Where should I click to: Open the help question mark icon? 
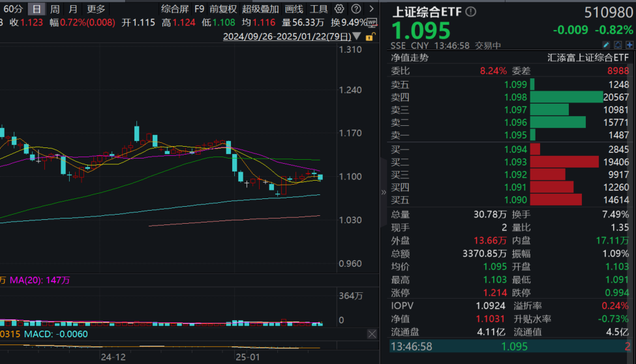point(356,8)
